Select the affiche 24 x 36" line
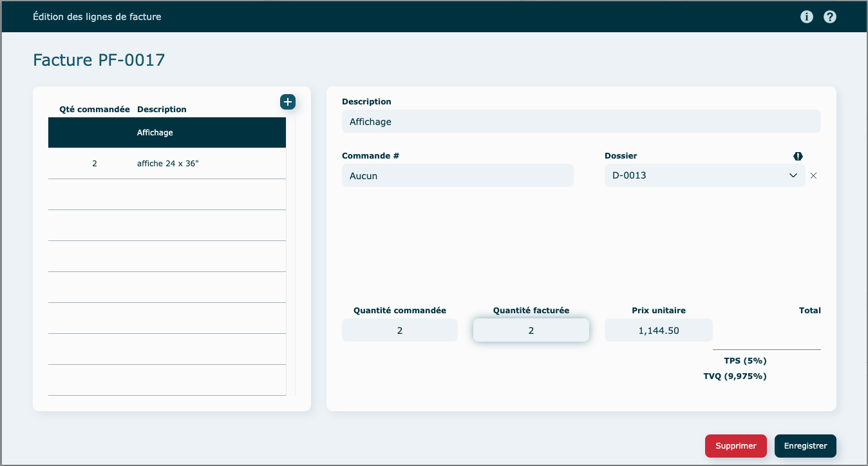 [x=167, y=164]
